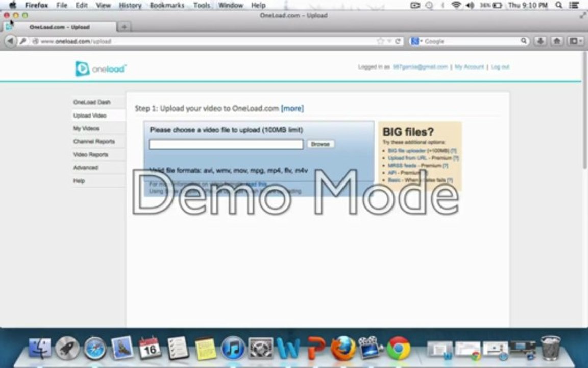Open yellow Notes icon in dock

[x=205, y=349]
